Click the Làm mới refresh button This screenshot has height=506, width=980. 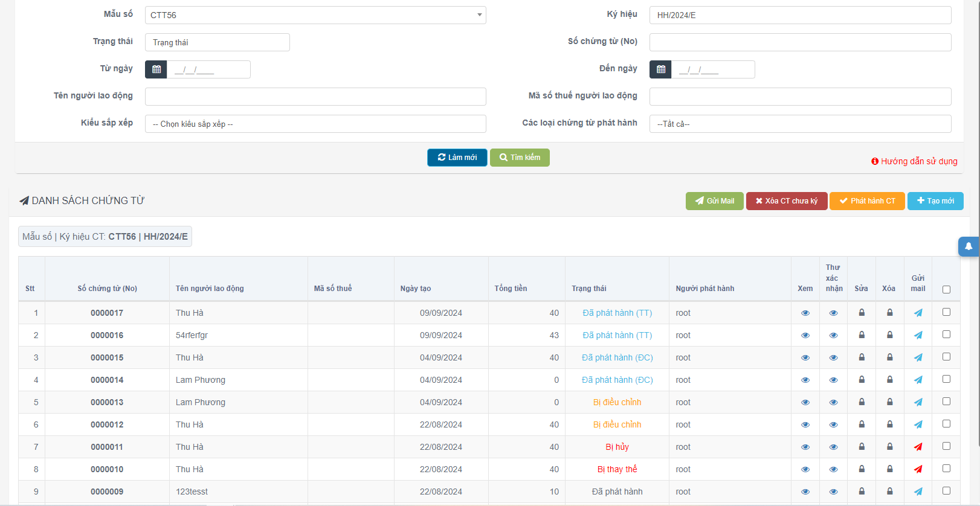point(457,158)
